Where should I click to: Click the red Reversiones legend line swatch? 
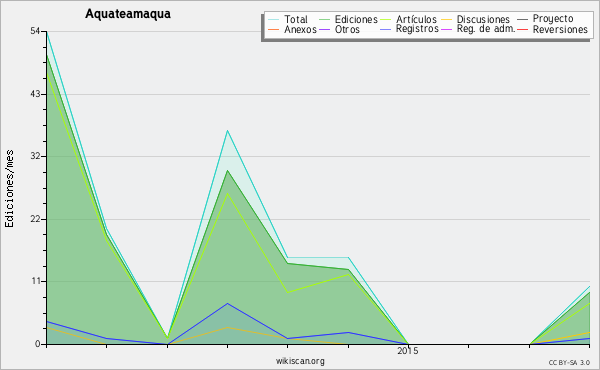(x=522, y=29)
